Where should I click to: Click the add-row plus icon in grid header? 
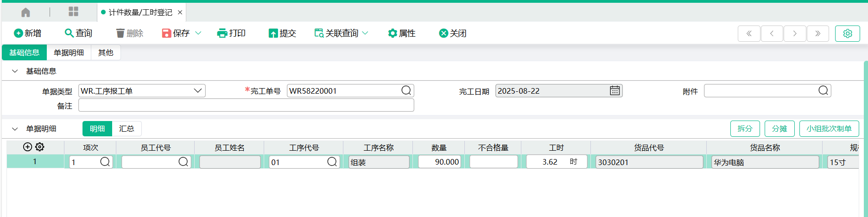27,147
